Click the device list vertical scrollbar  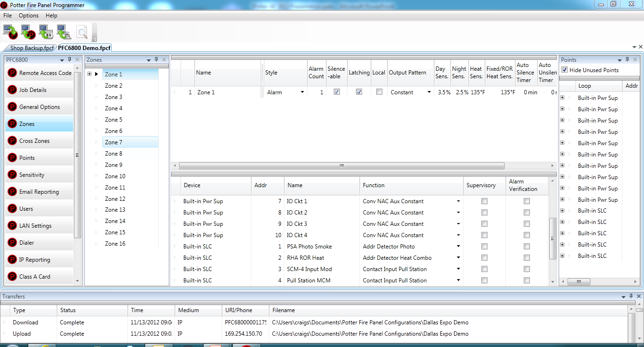click(x=553, y=238)
